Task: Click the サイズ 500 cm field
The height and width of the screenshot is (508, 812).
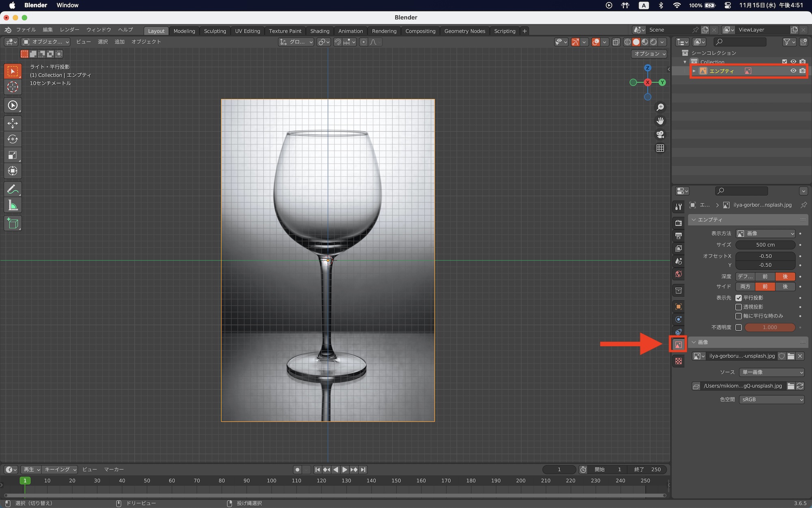Action: coord(765,245)
